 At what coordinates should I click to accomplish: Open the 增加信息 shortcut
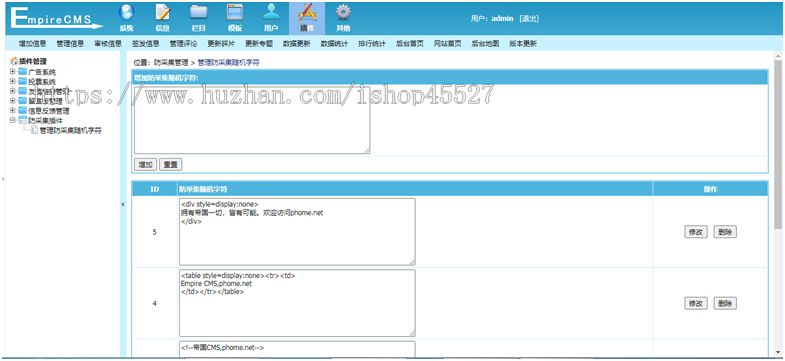33,44
